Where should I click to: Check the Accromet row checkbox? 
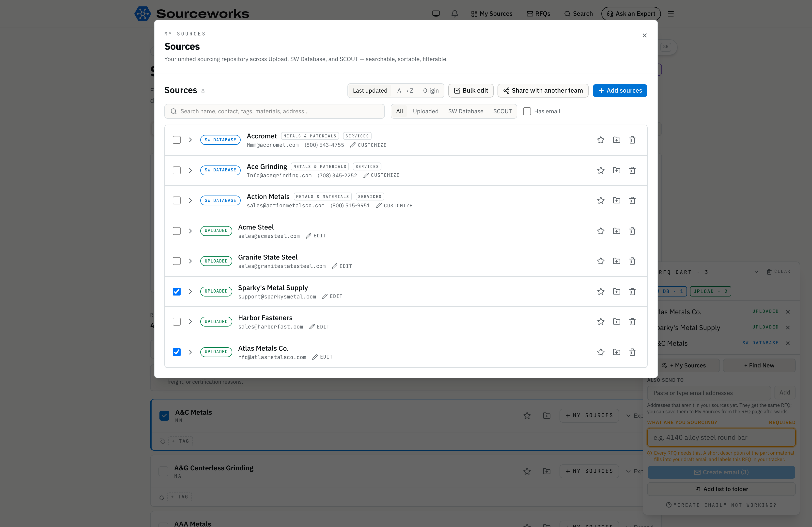coord(176,140)
